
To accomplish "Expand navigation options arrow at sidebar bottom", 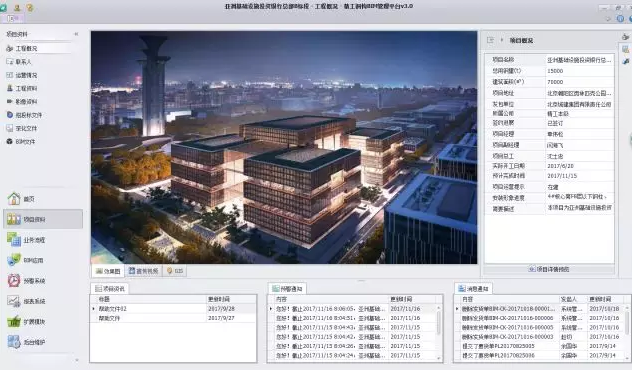I will (x=77, y=359).
